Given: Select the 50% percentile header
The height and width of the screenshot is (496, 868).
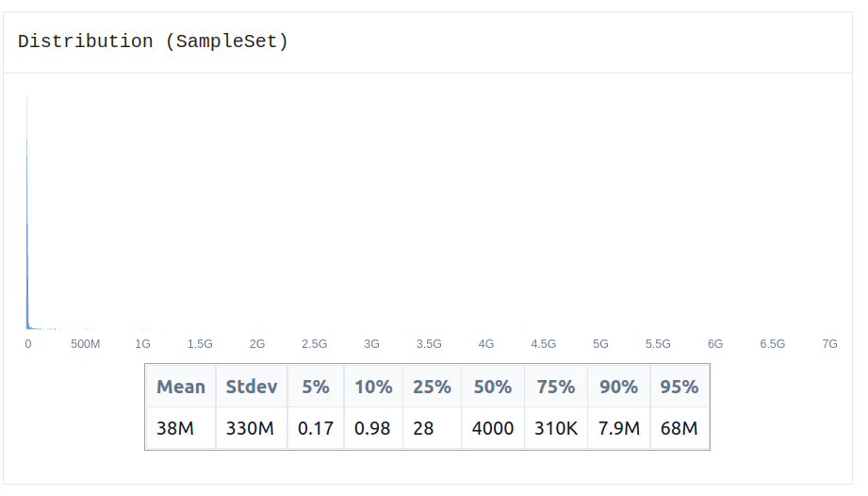Looking at the screenshot, I should coord(493,387).
